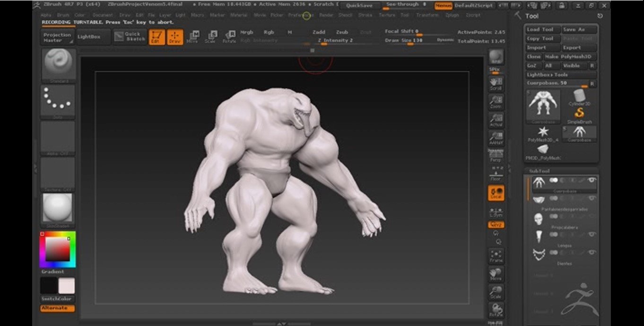The height and width of the screenshot is (326, 644).
Task: Adjust the Z Intensity slider
Action: (x=346, y=41)
